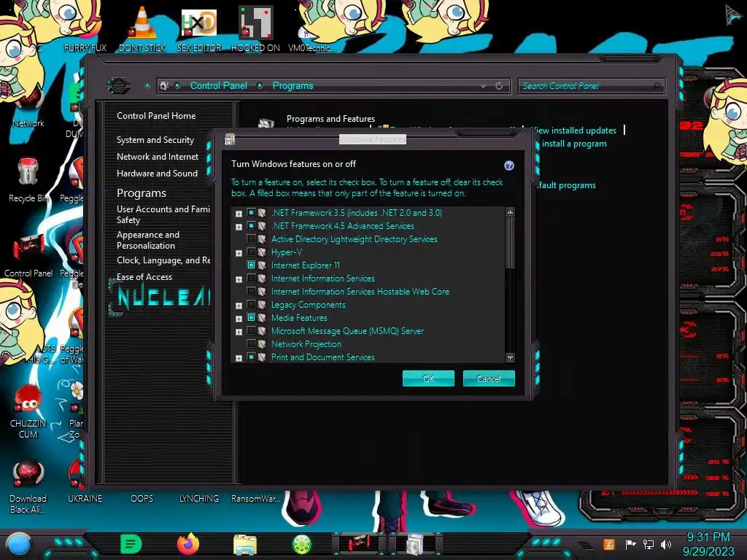Expand Legacy Components node
The image size is (747, 560).
[x=239, y=306]
